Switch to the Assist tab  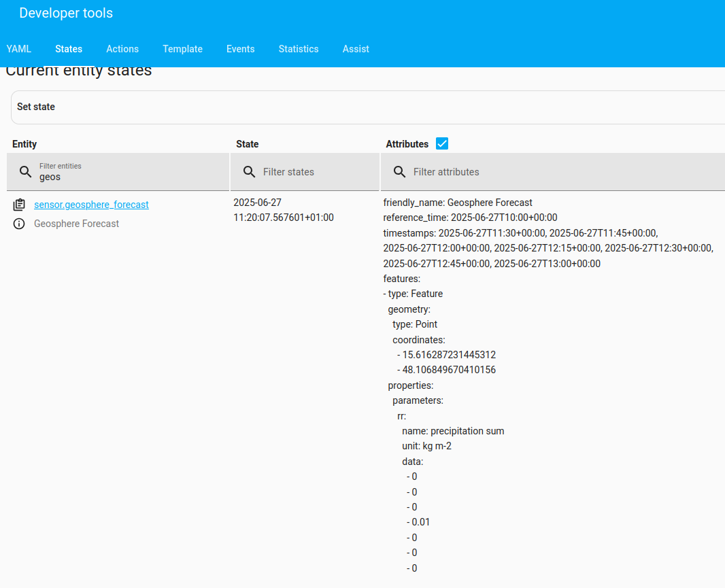pyautogui.click(x=356, y=49)
